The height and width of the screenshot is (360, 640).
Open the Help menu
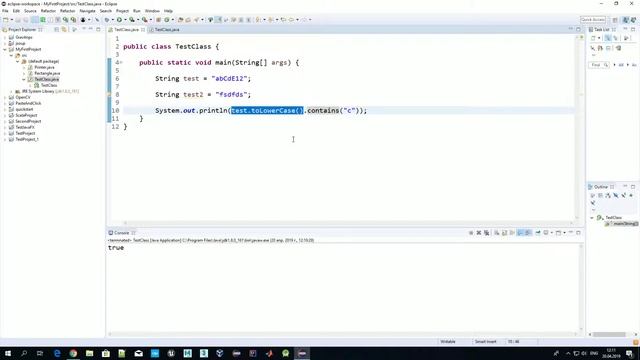coord(168,11)
